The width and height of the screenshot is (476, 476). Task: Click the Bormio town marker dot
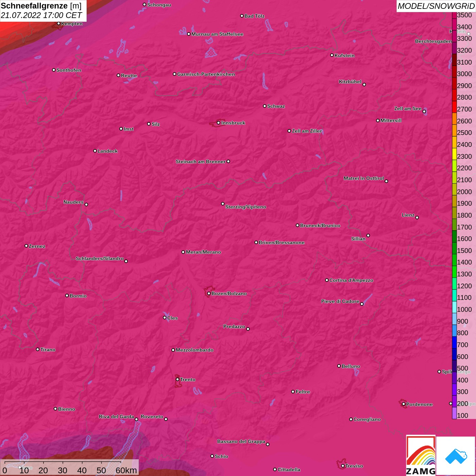pyautogui.click(x=67, y=295)
